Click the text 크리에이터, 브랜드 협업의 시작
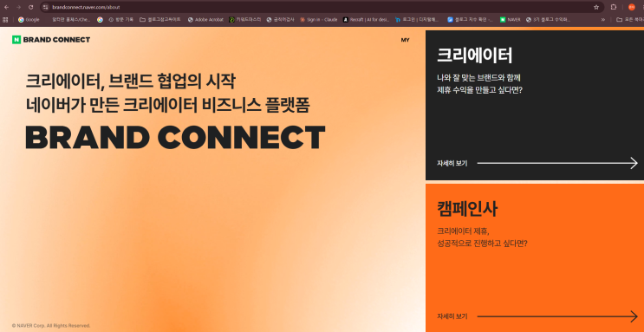The width and height of the screenshot is (644, 332). (x=130, y=81)
